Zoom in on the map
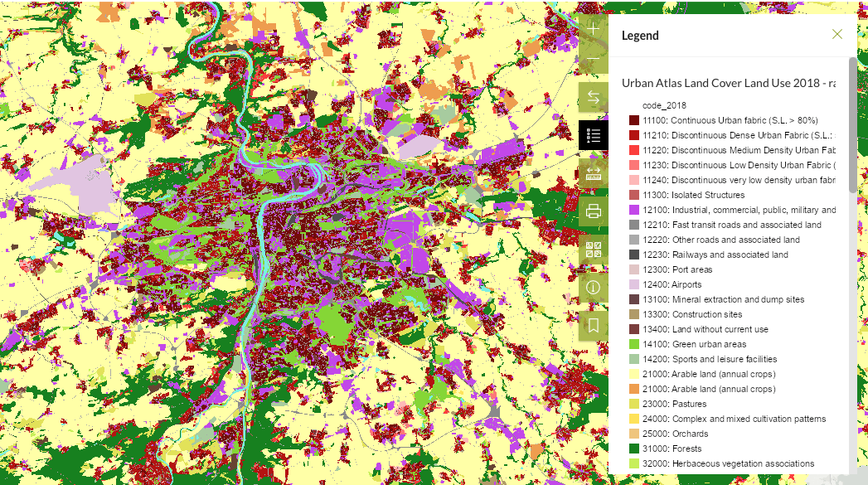Screen dimensions: 868x485 point(593,29)
